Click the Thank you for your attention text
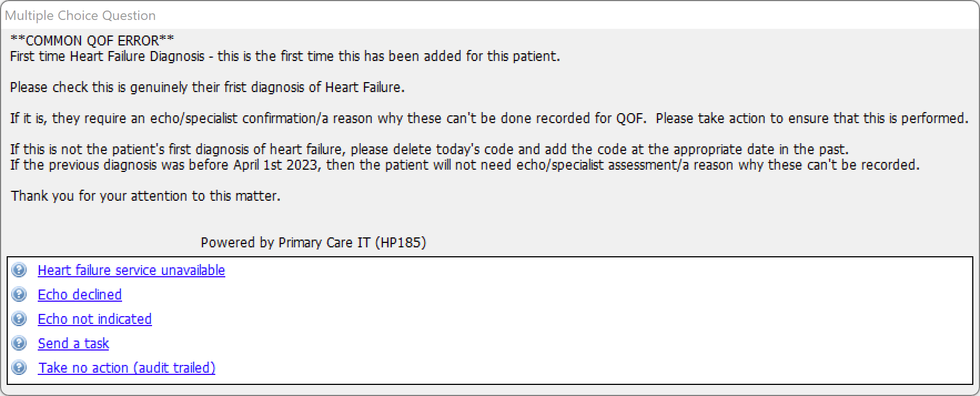Screen dimensions: 980x396 (x=145, y=196)
